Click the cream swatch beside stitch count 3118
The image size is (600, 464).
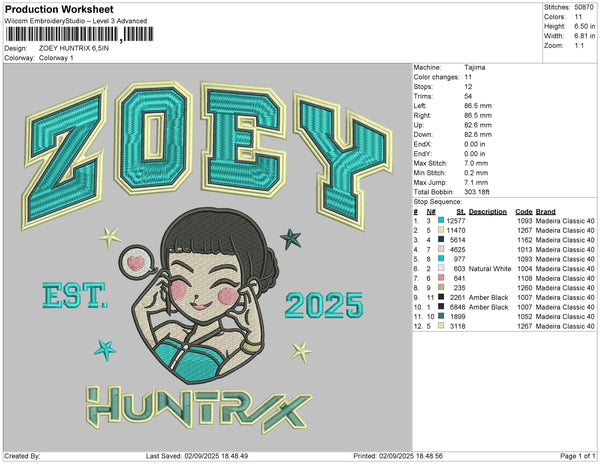[441, 326]
